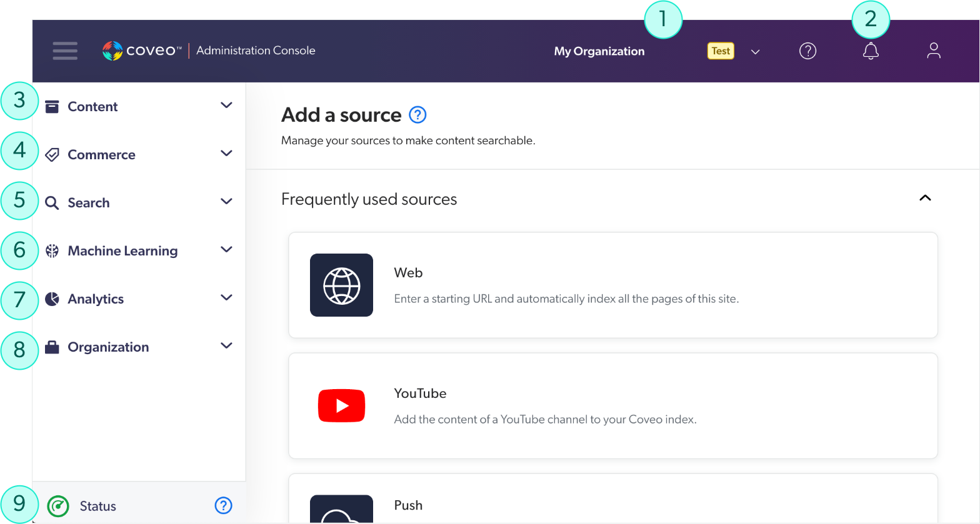Click the Coveo logo
The width and height of the screenshot is (980, 524).
[142, 51]
